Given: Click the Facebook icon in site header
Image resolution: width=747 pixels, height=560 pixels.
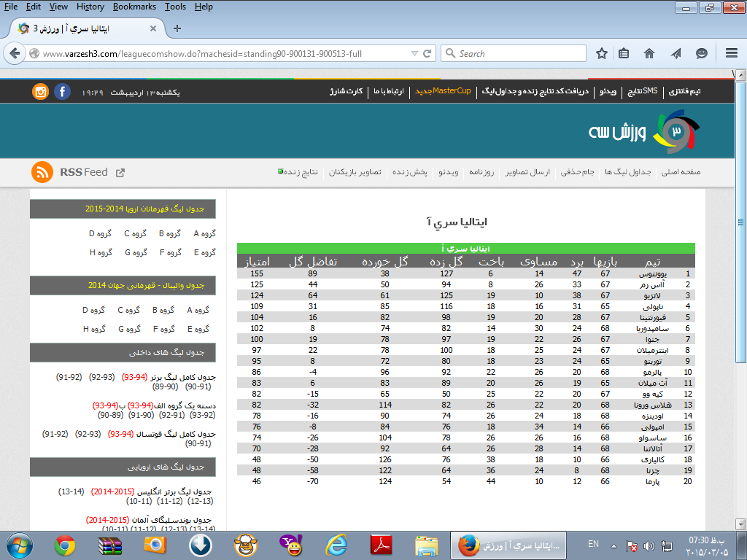Looking at the screenshot, I should (x=63, y=92).
